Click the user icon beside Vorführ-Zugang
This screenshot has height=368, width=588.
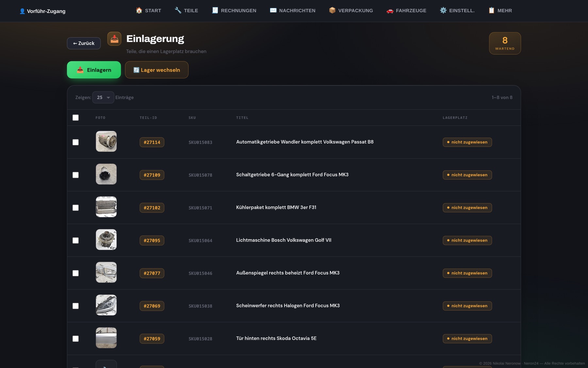(22, 11)
